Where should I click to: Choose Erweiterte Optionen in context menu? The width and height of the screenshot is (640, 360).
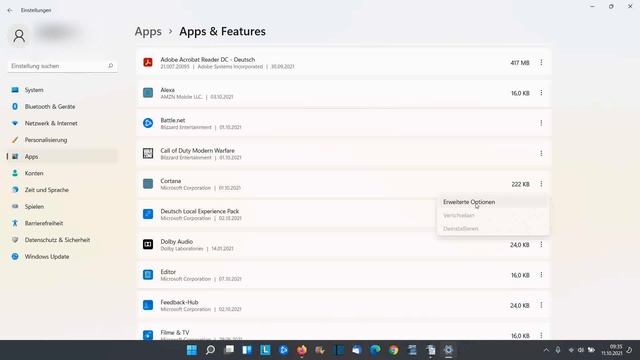click(493, 202)
